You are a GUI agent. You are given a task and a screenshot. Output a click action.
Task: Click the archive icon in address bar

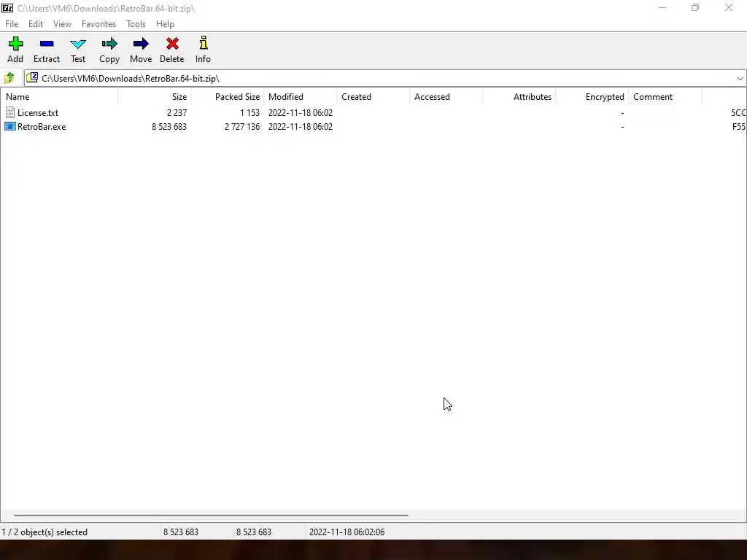click(x=32, y=77)
